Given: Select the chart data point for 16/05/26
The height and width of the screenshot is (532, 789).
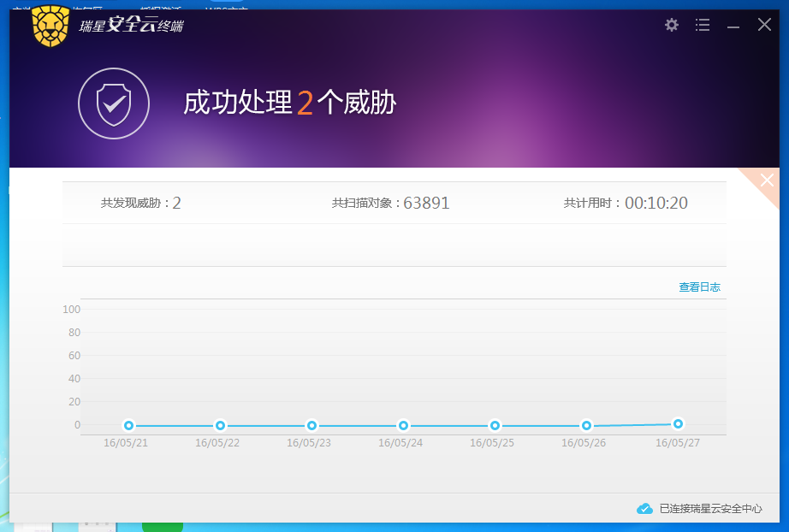Looking at the screenshot, I should point(586,425).
